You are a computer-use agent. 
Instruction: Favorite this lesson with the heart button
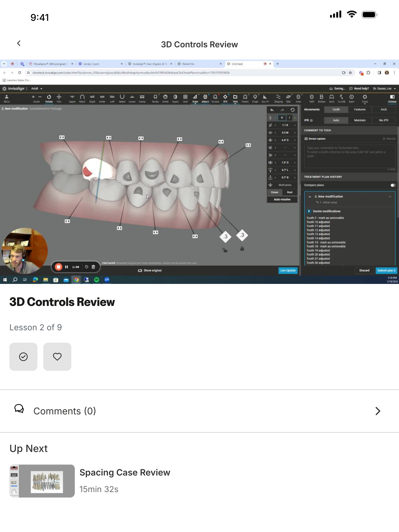[57, 356]
